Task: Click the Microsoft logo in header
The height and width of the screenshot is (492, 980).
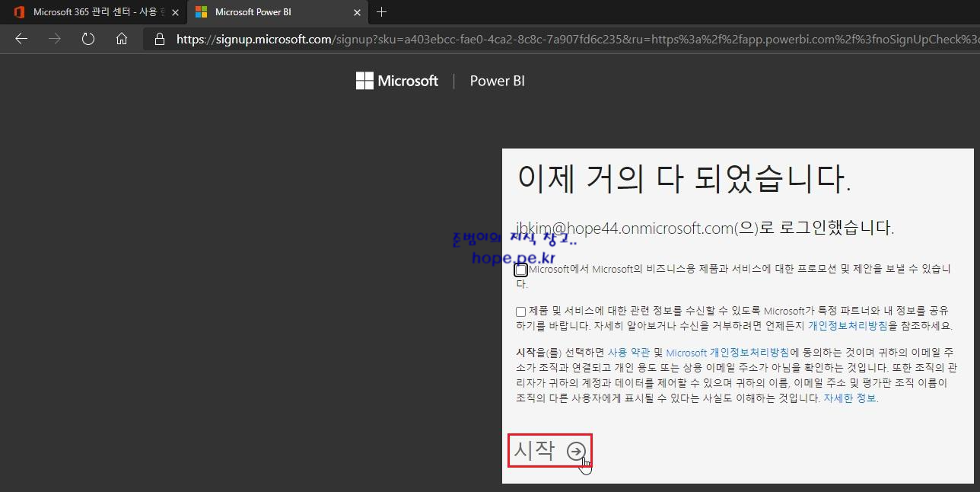Action: pyautogui.click(x=397, y=81)
